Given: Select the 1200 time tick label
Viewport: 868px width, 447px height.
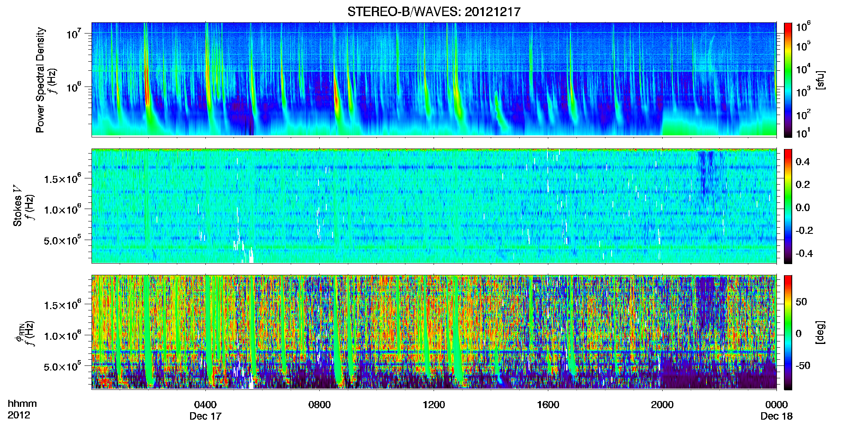Looking at the screenshot, I should (434, 404).
